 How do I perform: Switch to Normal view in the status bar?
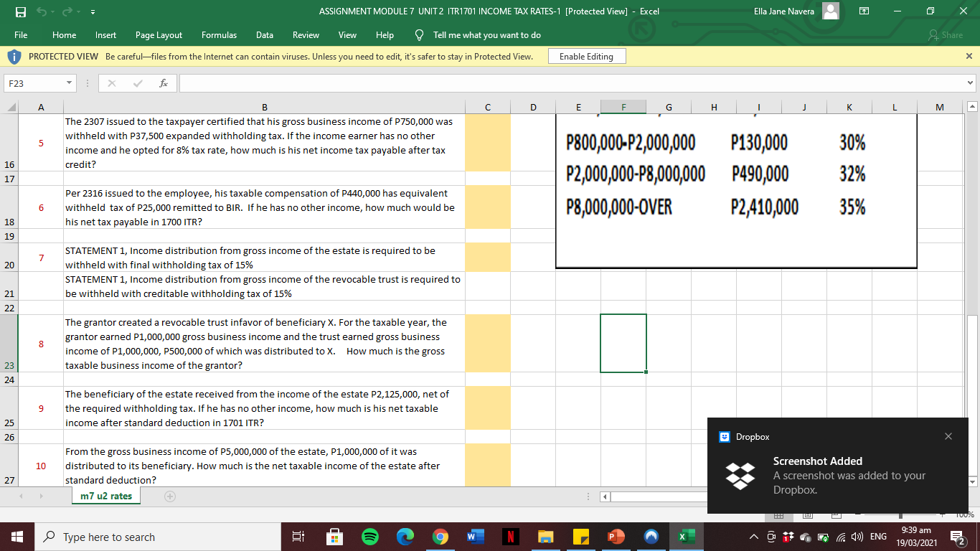click(x=779, y=514)
